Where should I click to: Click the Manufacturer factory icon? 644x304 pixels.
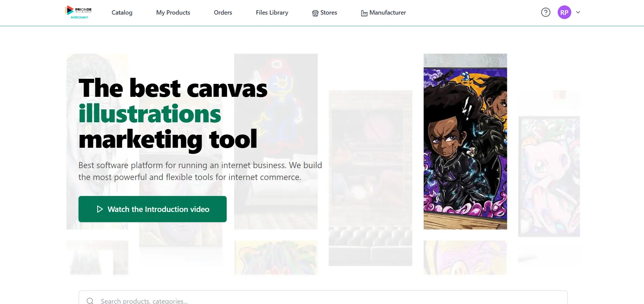pyautogui.click(x=364, y=13)
